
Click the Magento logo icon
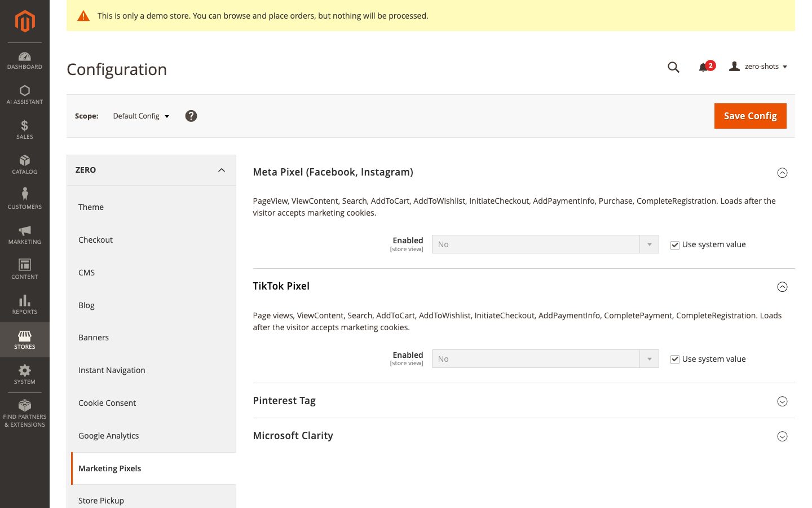[x=25, y=21]
